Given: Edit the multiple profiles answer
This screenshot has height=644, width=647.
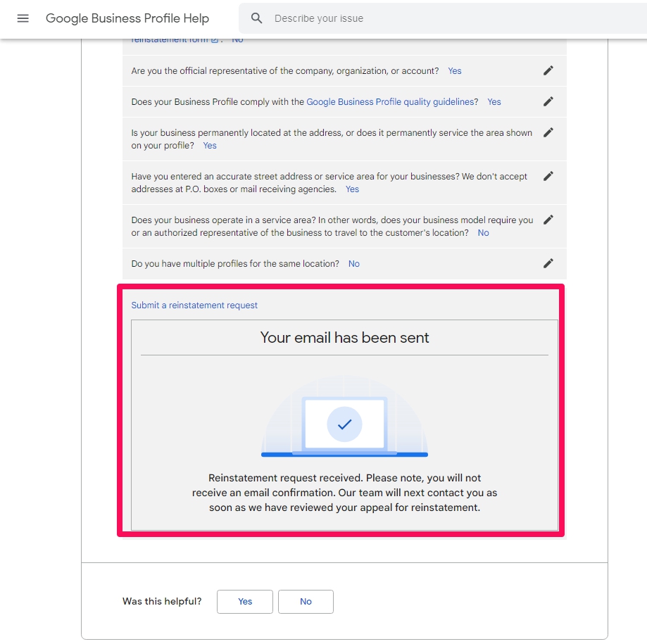Looking at the screenshot, I should click(548, 263).
